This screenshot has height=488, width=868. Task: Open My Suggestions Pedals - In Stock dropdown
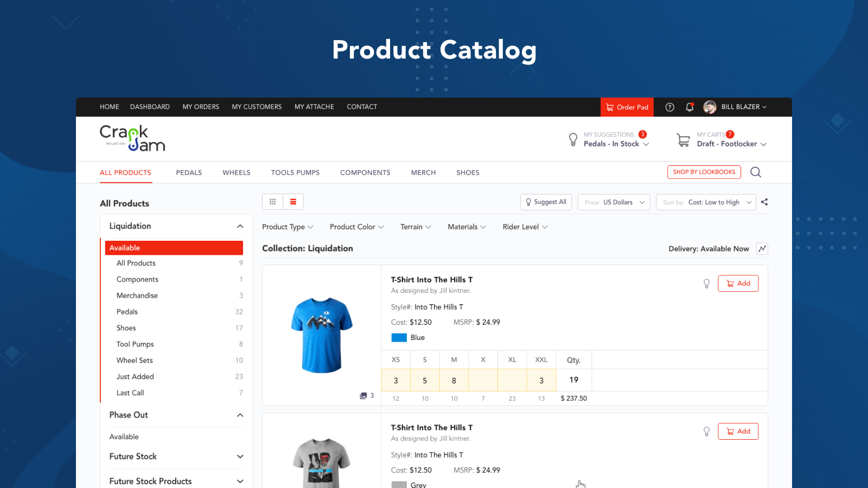point(616,144)
